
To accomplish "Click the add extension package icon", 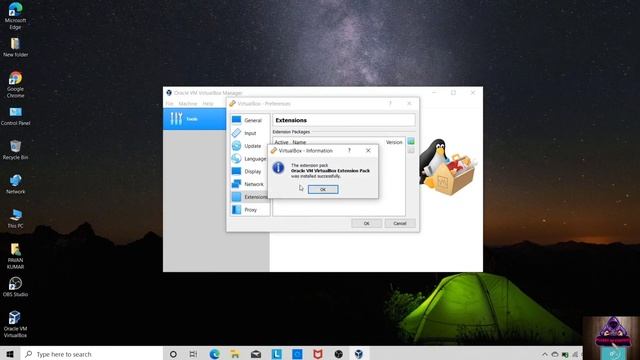I will coord(411,141).
